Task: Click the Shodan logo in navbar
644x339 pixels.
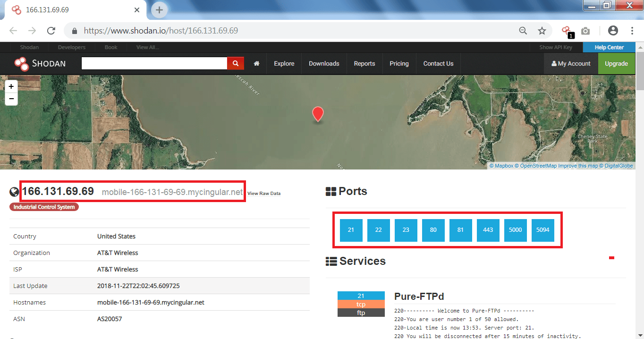Action: tap(40, 64)
